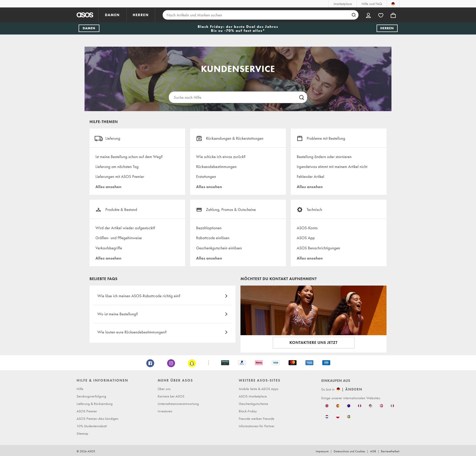Open Marketplace in the top bar
This screenshot has height=456, width=476.
343,4
